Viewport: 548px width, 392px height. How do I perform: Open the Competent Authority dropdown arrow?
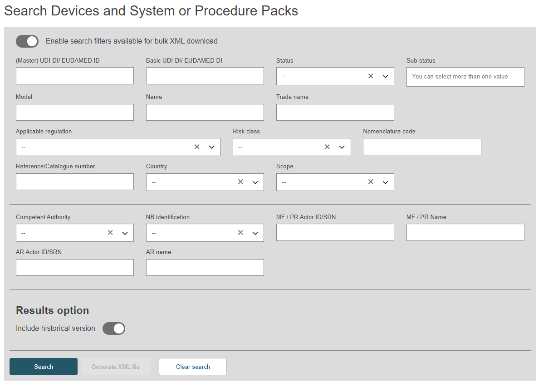(125, 233)
